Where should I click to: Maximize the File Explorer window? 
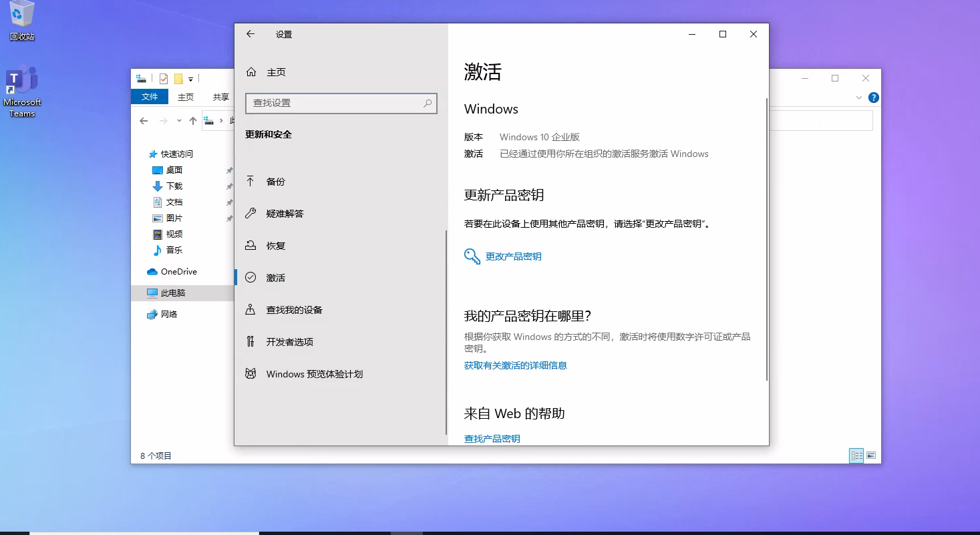(x=835, y=78)
